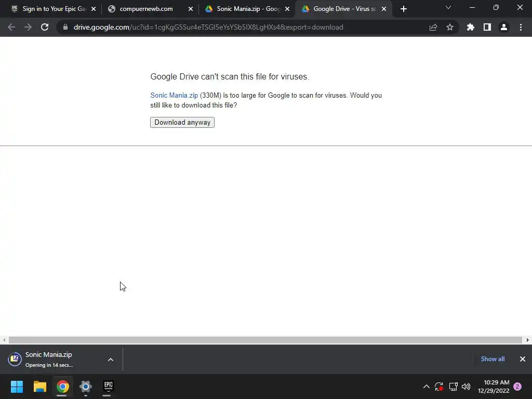Open the clock showing 10:29 AM
The height and width of the screenshot is (399, 532).
pyautogui.click(x=494, y=387)
